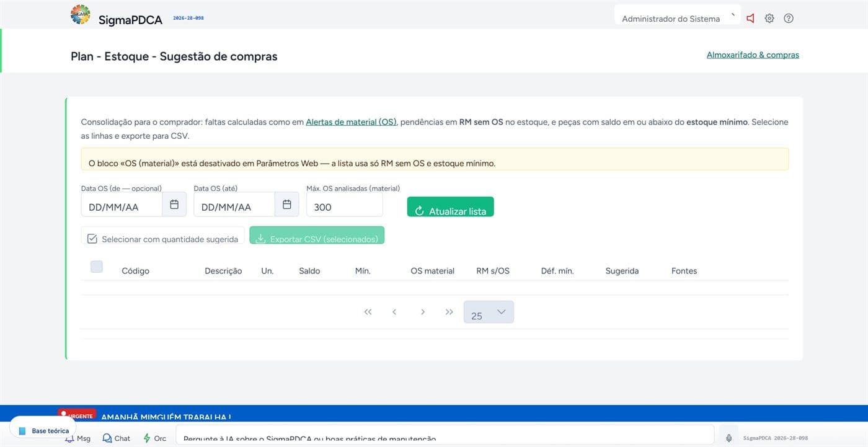Open settings via the gear icon
This screenshot has width=868, height=447.
tap(769, 19)
